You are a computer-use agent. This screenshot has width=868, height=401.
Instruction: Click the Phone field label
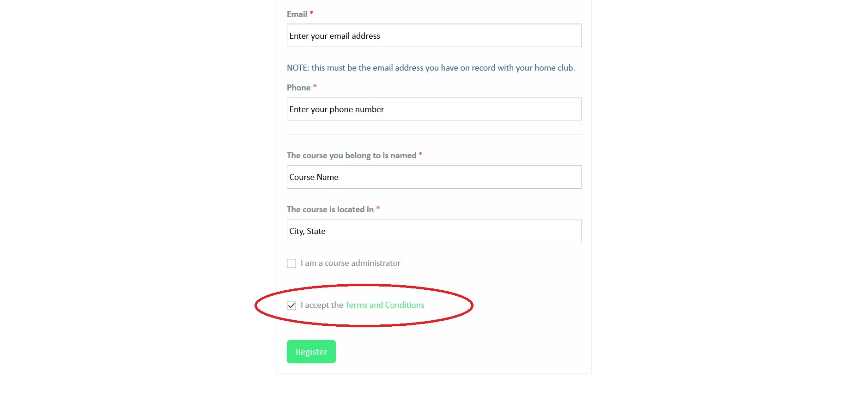click(298, 88)
